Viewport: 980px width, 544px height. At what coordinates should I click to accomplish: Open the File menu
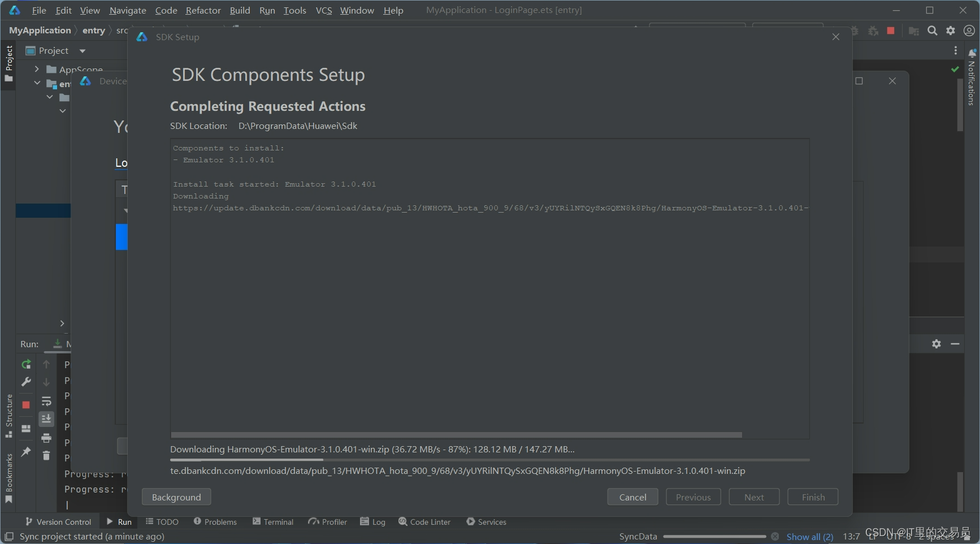(39, 10)
